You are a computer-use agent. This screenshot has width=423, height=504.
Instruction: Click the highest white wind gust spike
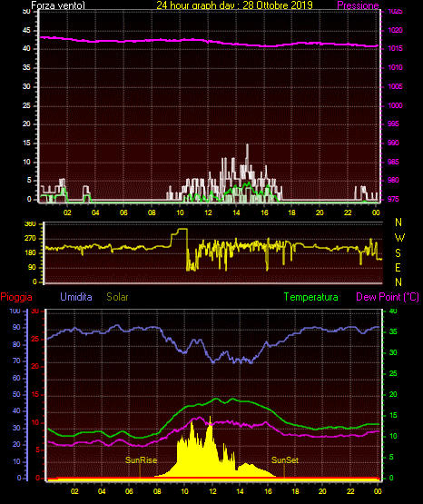pyautogui.click(x=247, y=145)
